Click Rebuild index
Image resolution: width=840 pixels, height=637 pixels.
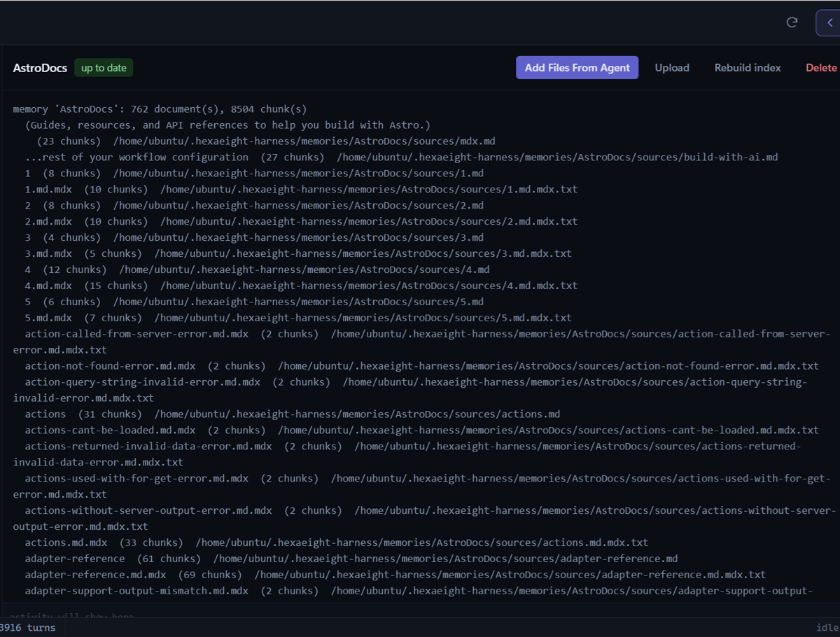click(x=748, y=68)
